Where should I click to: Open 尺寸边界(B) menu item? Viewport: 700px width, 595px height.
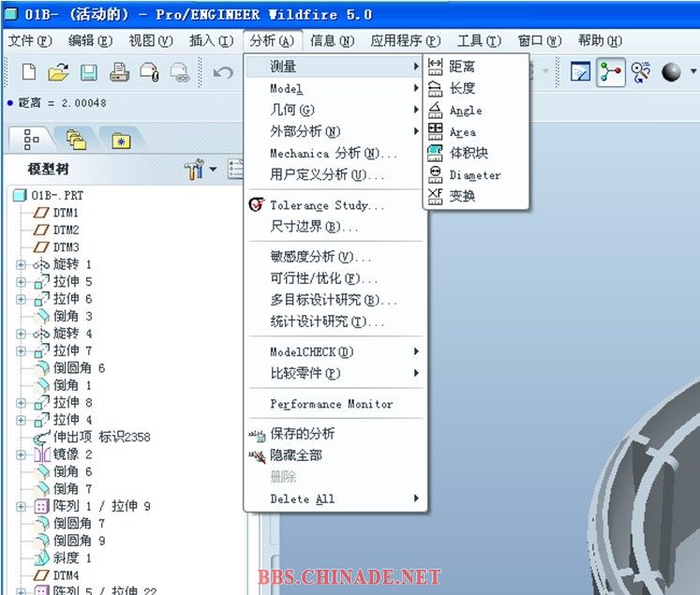click(335, 227)
